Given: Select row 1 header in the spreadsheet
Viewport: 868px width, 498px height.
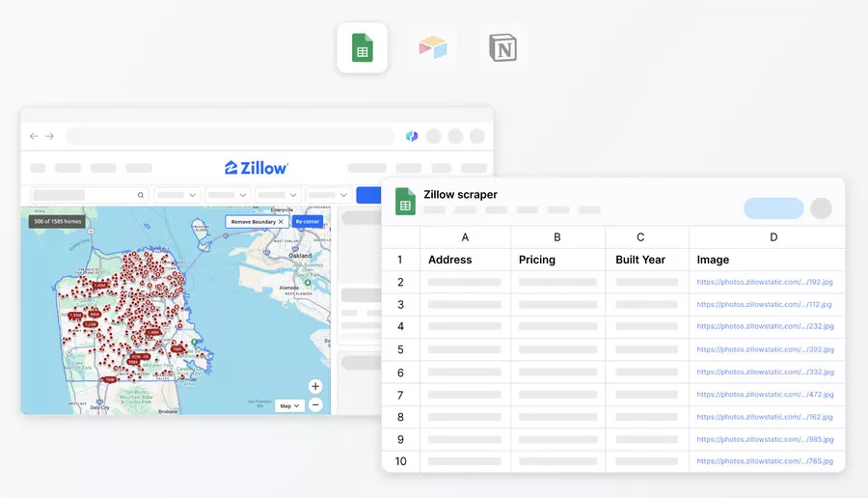Looking at the screenshot, I should point(400,260).
